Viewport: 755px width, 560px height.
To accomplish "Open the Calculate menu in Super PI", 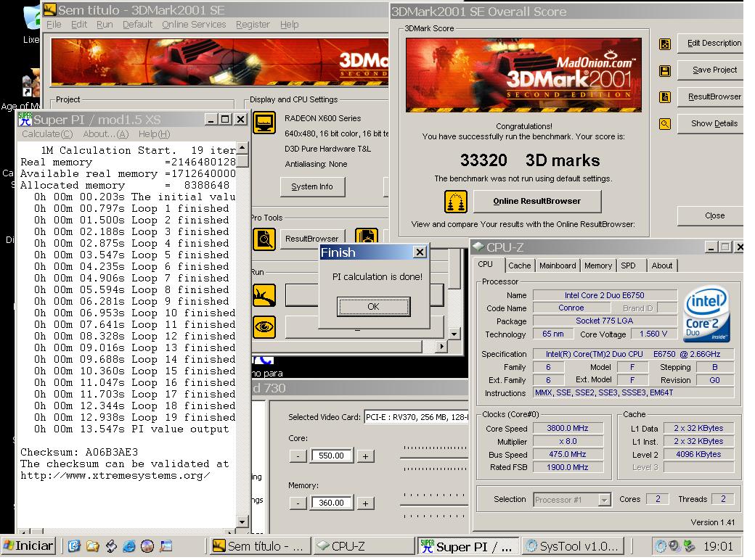I will [46, 134].
